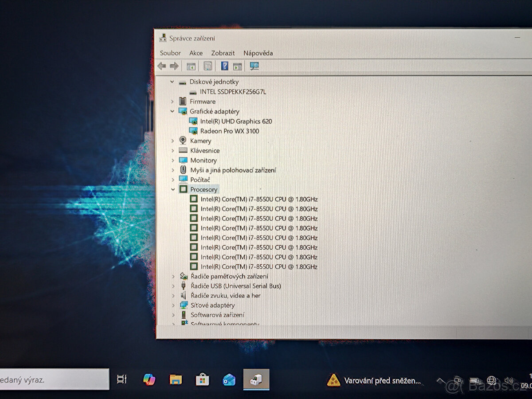Expand Řadiče USB (Universal Serial Bus)
This screenshot has width=532, height=399.
click(x=172, y=286)
